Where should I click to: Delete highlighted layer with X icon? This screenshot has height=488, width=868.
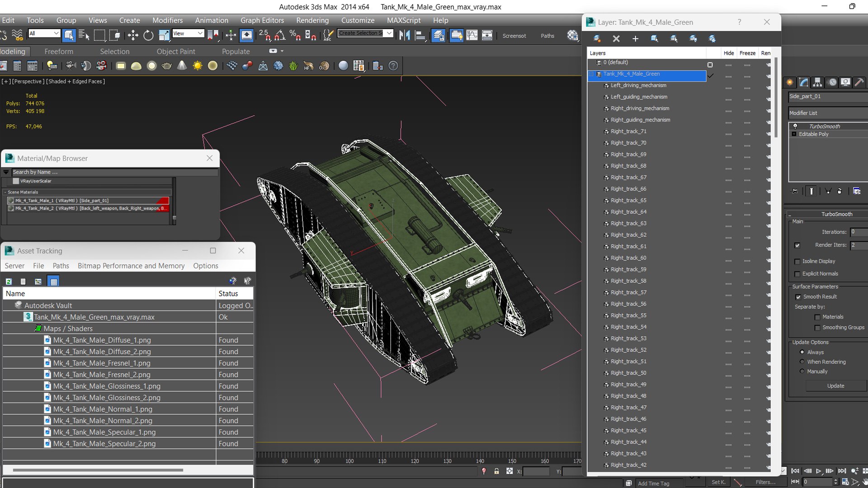coord(616,39)
